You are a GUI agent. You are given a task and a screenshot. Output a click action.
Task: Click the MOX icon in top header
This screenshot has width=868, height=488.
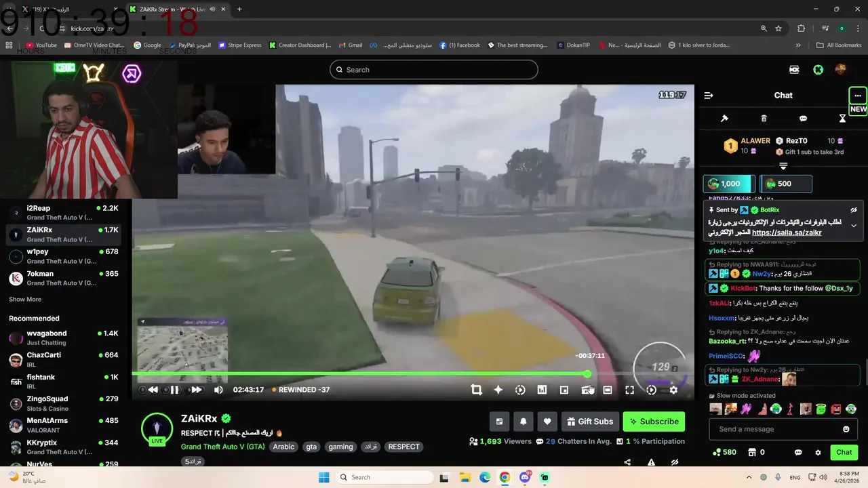point(794,69)
